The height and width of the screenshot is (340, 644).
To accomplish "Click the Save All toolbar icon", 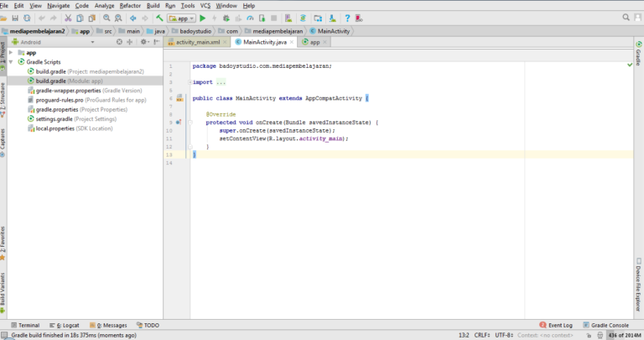I will 15,18.
